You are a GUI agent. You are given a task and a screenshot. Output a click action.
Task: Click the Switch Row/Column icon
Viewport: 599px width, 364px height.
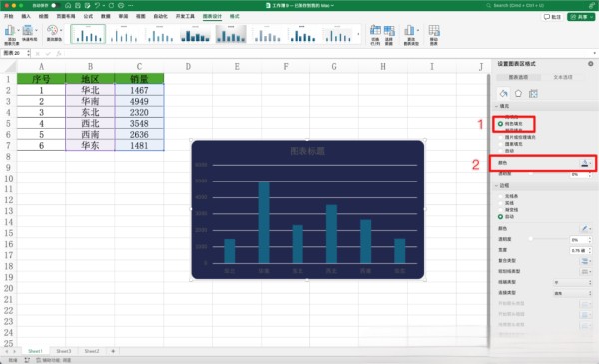pyautogui.click(x=375, y=35)
